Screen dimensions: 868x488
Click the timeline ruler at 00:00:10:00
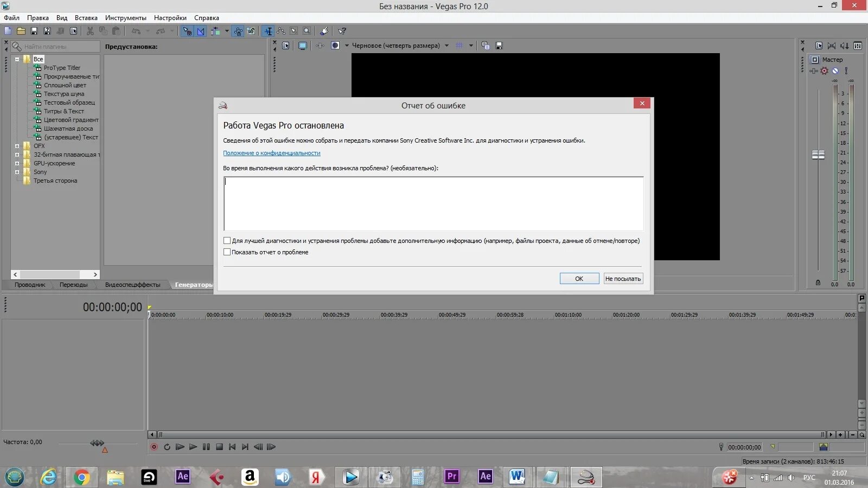(220, 314)
